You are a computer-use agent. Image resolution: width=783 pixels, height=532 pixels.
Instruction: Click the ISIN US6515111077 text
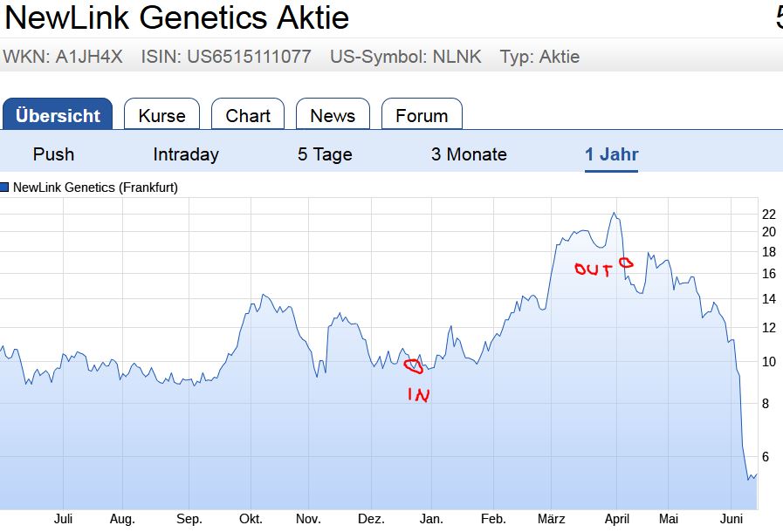click(226, 58)
